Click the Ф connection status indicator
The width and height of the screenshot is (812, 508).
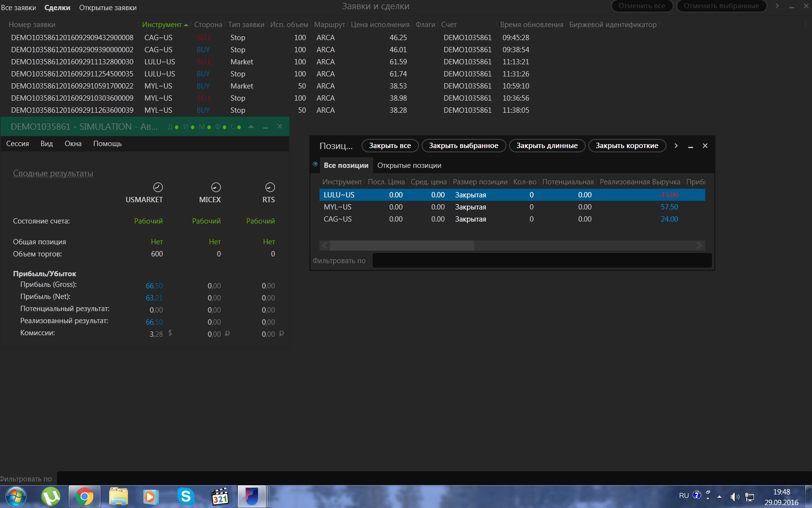pos(220,127)
